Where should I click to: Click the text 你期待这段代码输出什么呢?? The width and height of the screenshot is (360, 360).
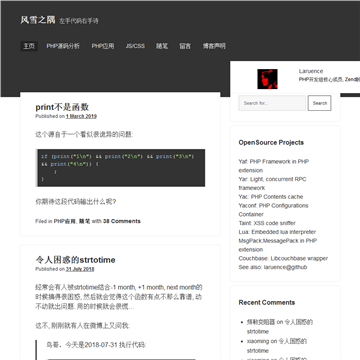(x=76, y=202)
